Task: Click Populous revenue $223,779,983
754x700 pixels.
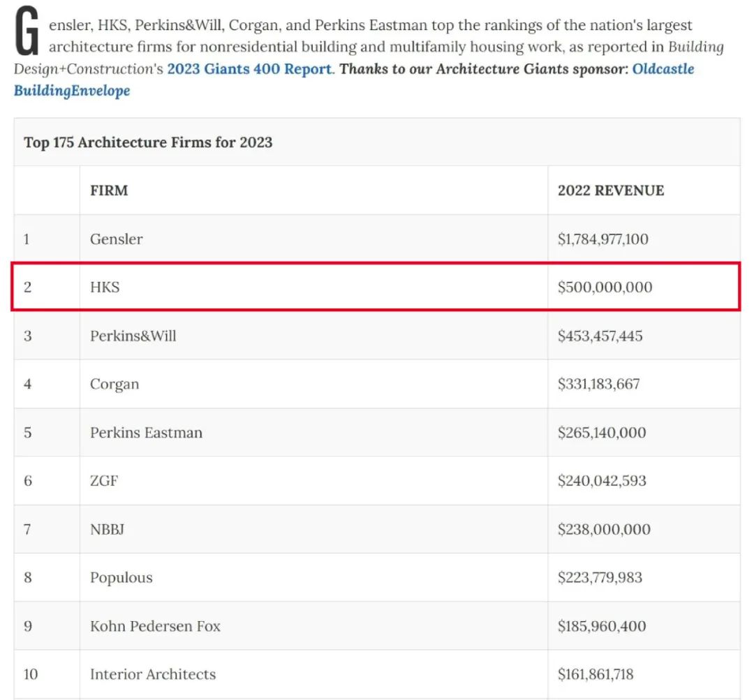Action: [x=600, y=577]
